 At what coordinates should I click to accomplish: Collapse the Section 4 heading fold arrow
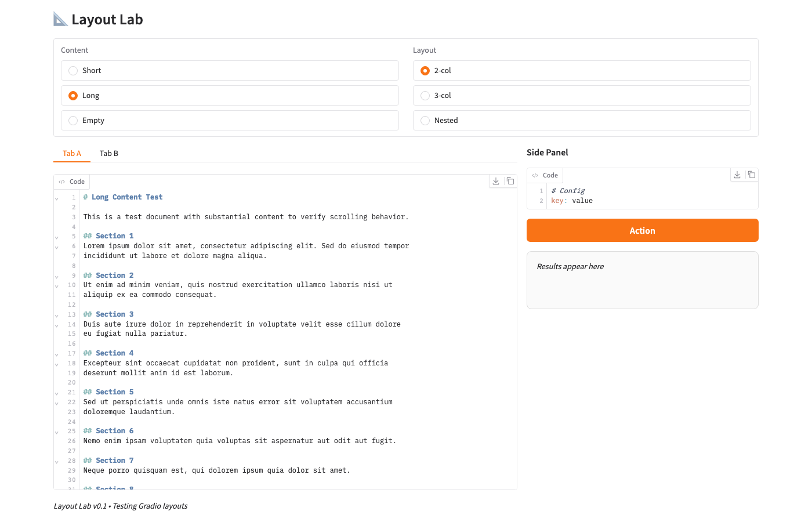pyautogui.click(x=57, y=354)
